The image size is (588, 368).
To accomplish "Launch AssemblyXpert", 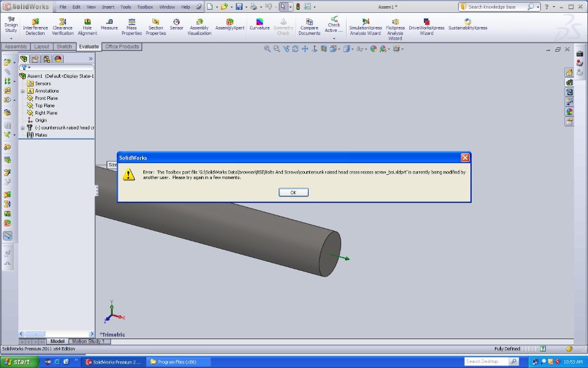I will pos(230,25).
